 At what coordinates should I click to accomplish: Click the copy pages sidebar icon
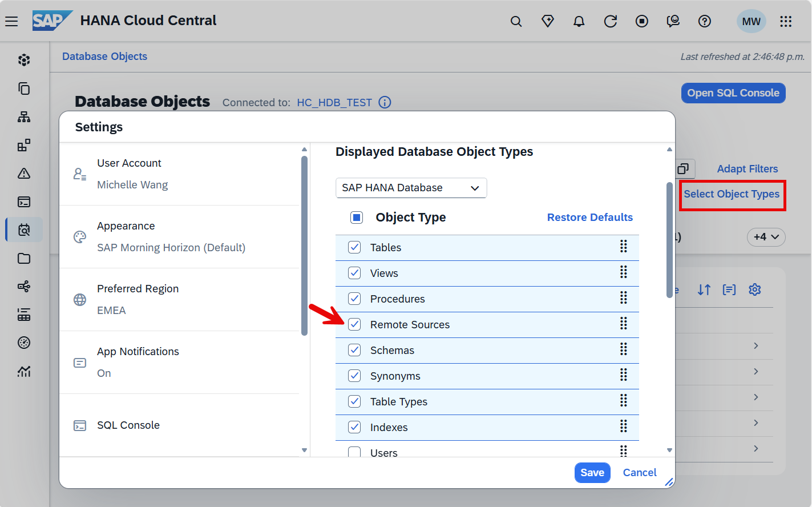[24, 88]
